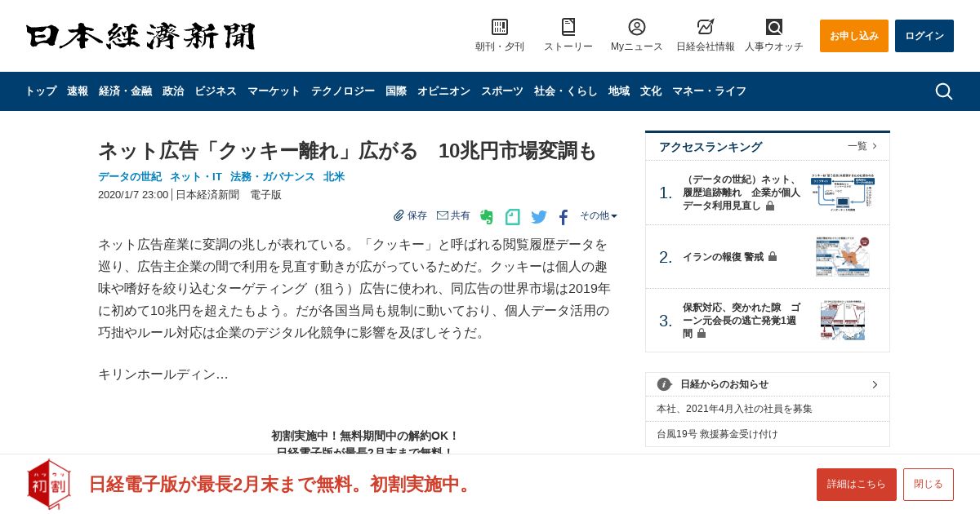The height and width of the screenshot is (514, 980).
Task: Click the orange お申し込み button
Action: coord(854,36)
